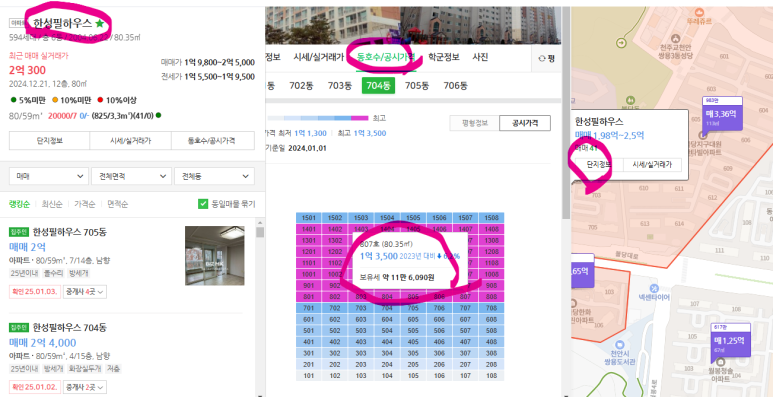Switch to 공시가격 view toggle
The image size is (773, 397).
(x=525, y=123)
